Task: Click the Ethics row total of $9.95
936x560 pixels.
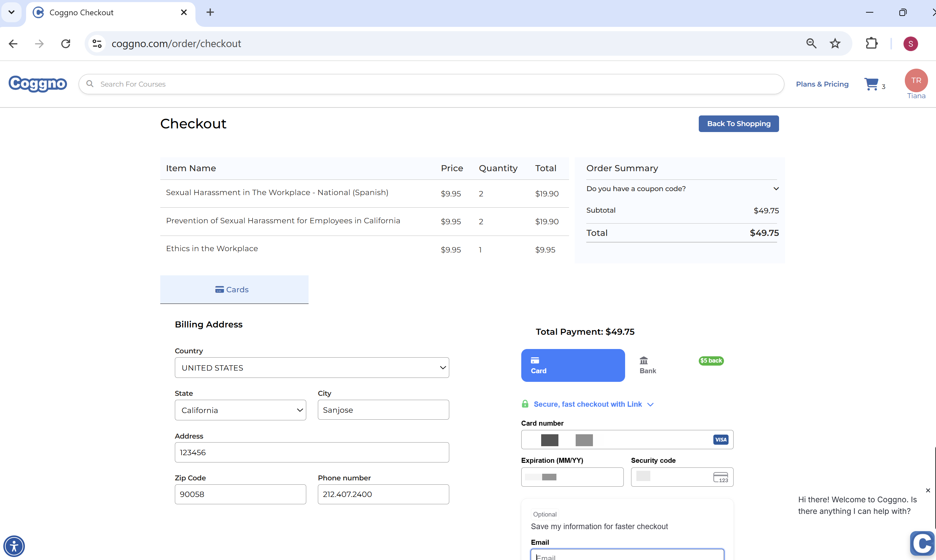Action: (x=545, y=249)
